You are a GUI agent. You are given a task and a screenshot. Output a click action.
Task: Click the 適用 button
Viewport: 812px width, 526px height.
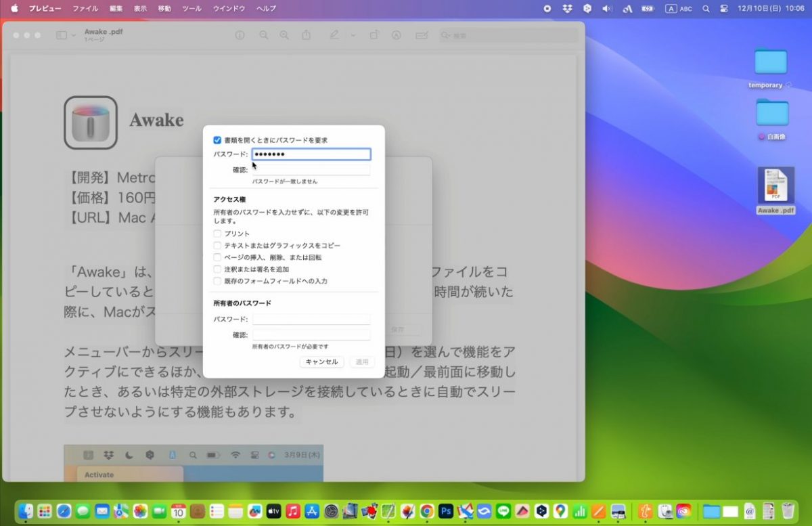[362, 362]
